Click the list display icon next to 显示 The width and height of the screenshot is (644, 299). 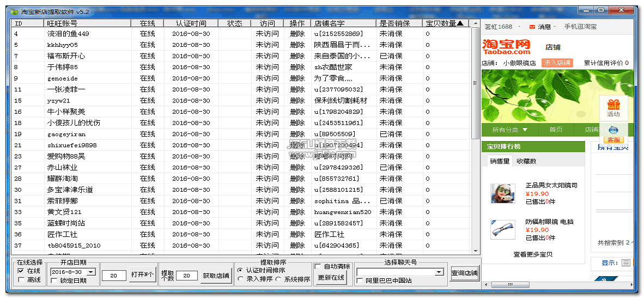[x=626, y=263]
